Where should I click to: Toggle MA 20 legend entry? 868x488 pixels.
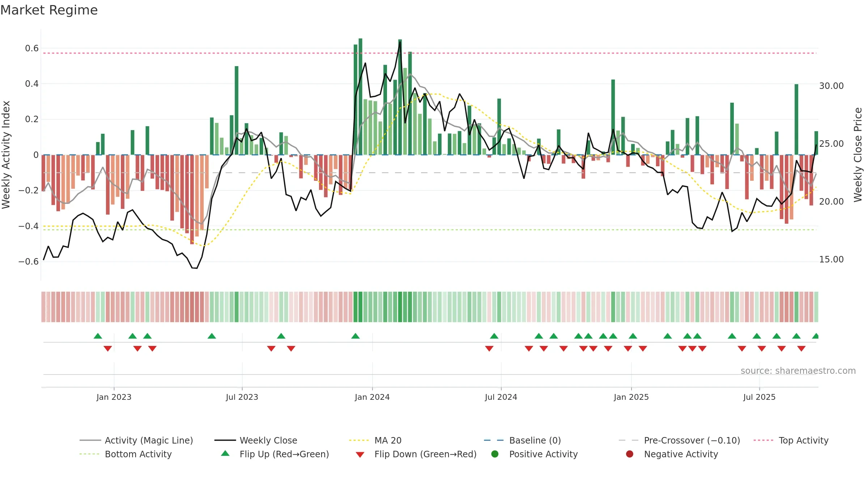click(x=375, y=440)
